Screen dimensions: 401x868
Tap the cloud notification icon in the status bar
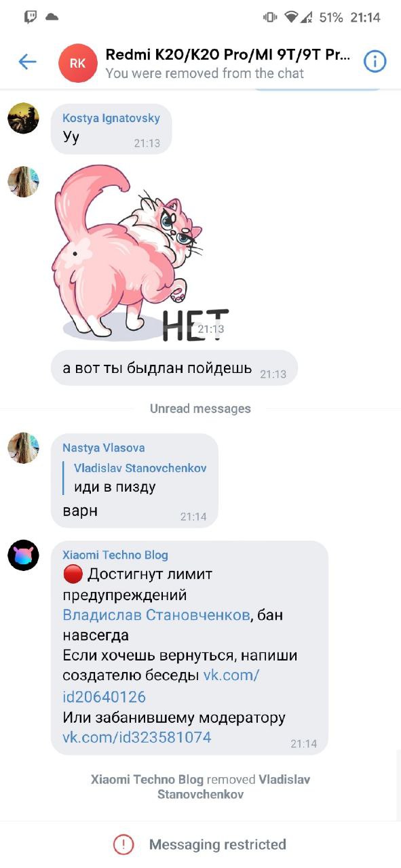(x=52, y=17)
